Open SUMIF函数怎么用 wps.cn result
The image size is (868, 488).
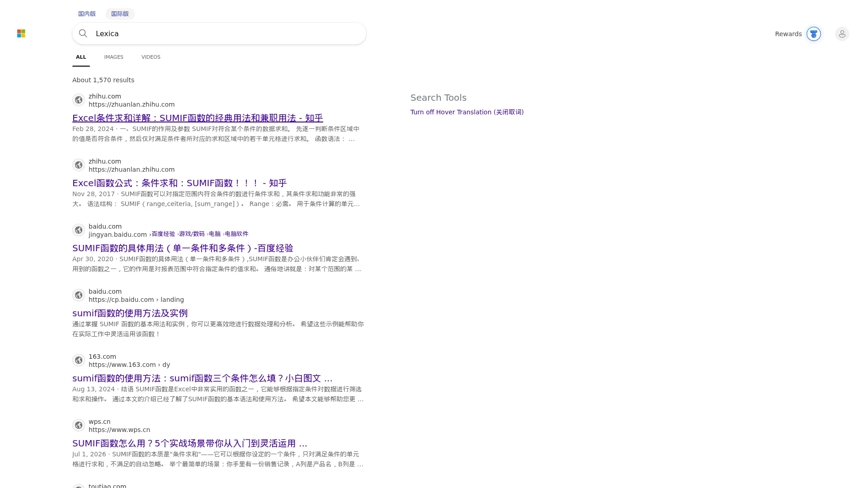coord(190,443)
